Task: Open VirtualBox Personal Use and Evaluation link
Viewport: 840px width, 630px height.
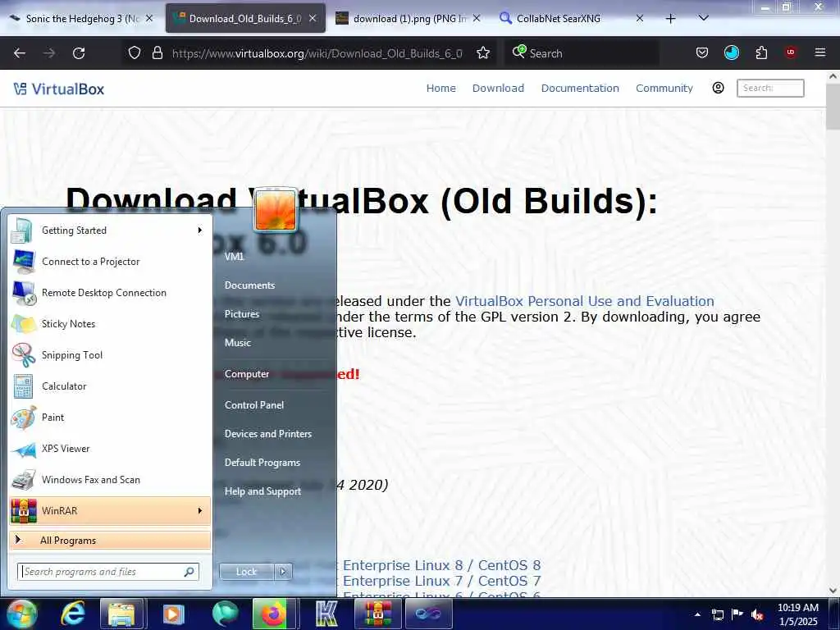Action: coord(584,301)
